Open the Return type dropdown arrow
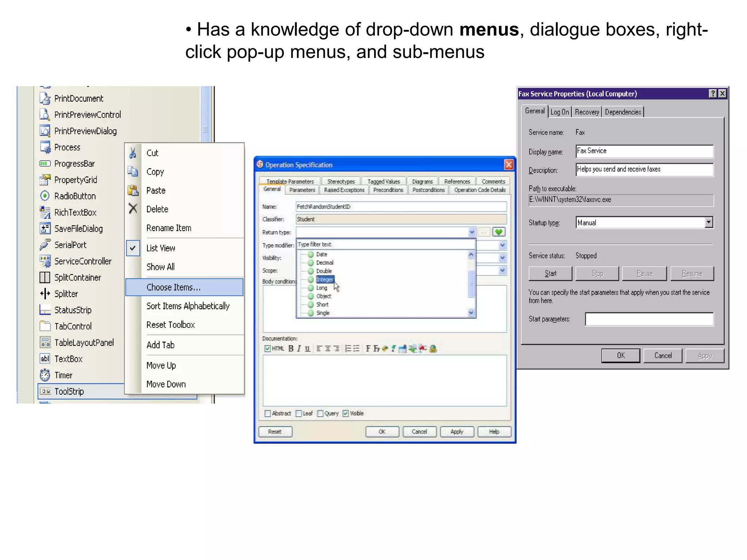The width and height of the screenshot is (747, 560). (472, 232)
